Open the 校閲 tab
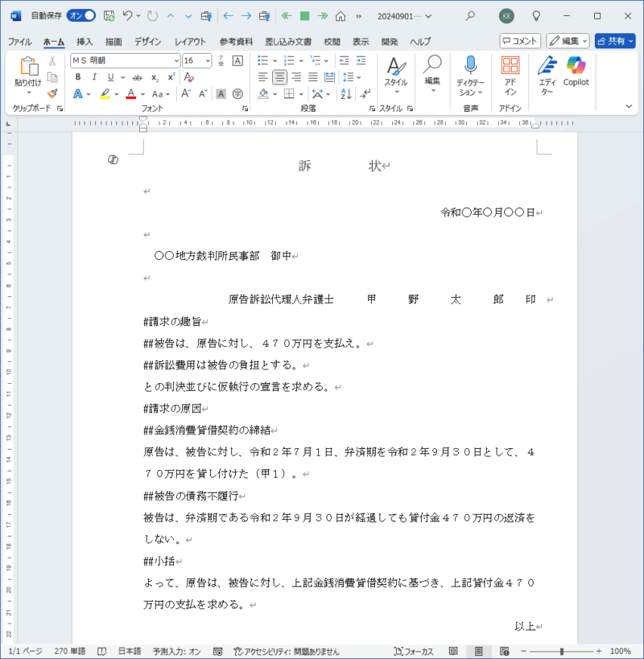Viewport: 644px width, 659px height. [x=332, y=42]
